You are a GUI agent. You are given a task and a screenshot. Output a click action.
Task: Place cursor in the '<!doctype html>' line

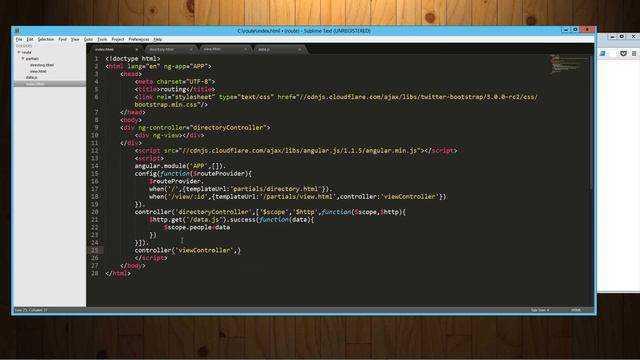click(x=133, y=59)
